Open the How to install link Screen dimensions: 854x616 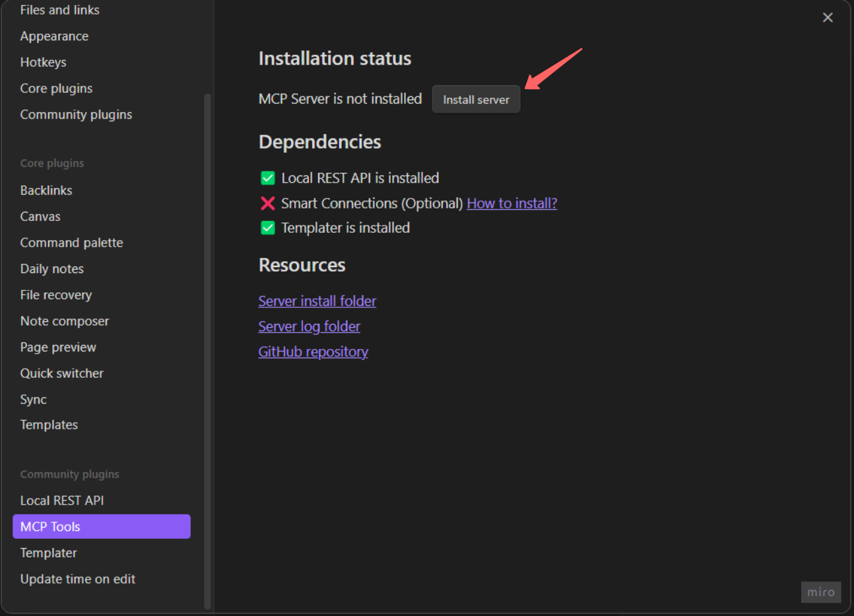click(x=511, y=203)
